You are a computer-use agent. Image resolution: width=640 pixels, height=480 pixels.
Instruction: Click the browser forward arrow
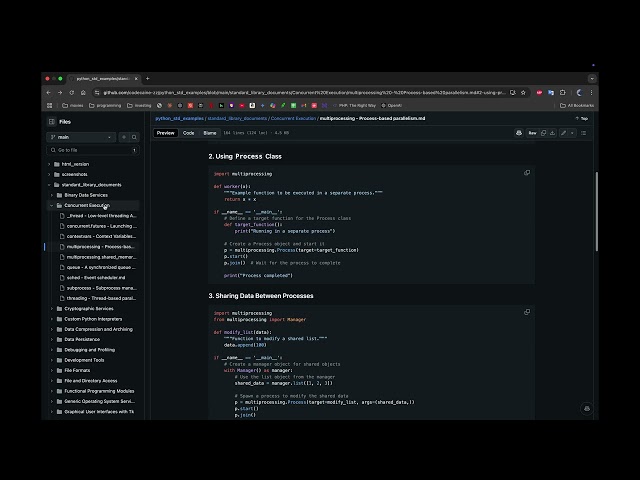click(60, 93)
